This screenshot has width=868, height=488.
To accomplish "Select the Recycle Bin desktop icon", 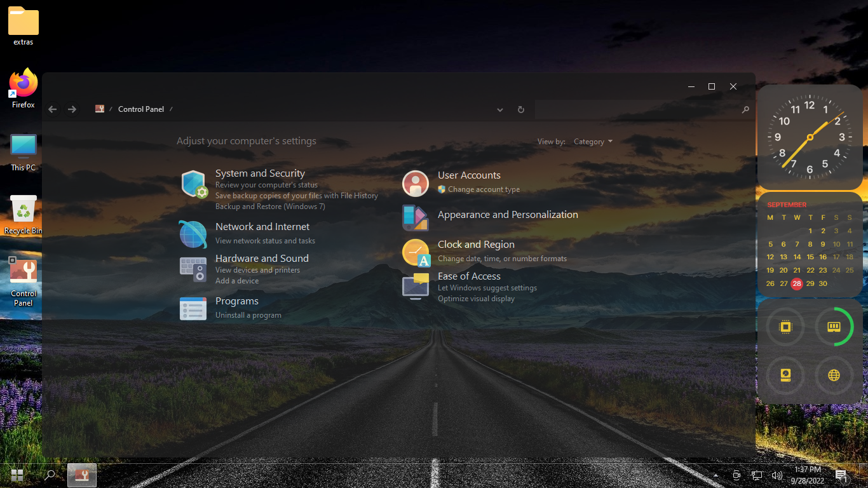I will pos(24,215).
